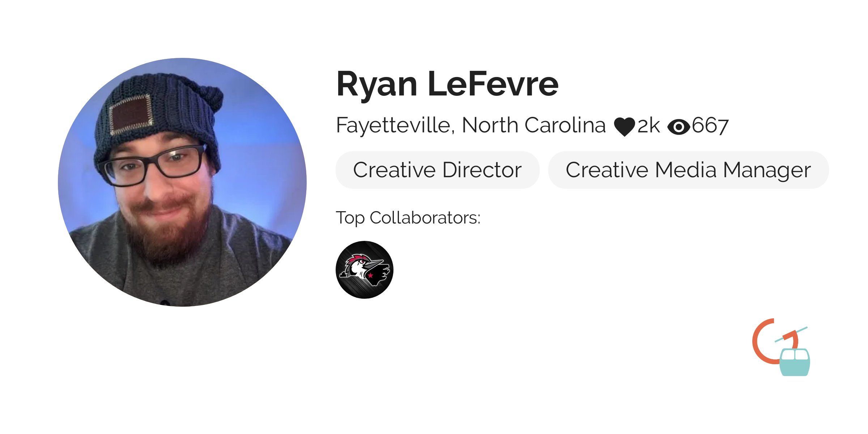Screen dimensions: 868x434
Task: Click the Top Collaborators label
Action: [408, 218]
